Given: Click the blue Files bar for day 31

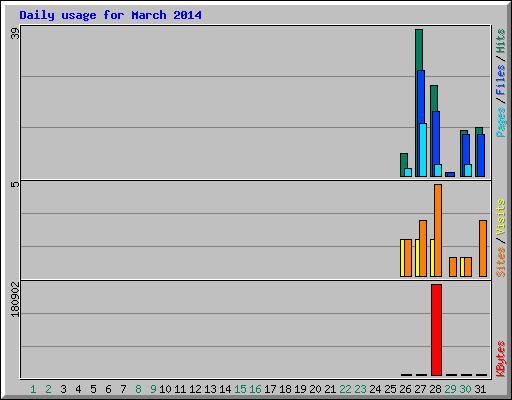Looking at the screenshot, I should [481, 155].
